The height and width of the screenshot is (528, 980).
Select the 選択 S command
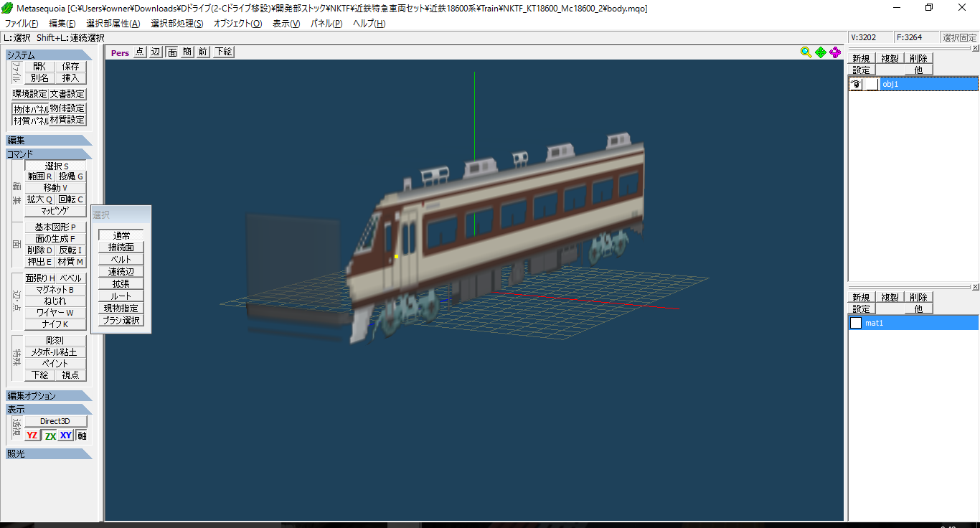pos(56,166)
